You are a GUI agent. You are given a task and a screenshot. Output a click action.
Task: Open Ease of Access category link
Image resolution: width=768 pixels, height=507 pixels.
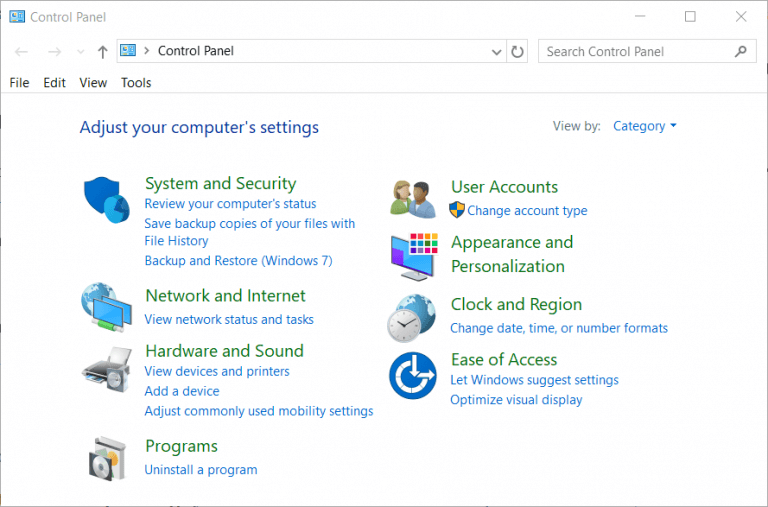pyautogui.click(x=504, y=360)
